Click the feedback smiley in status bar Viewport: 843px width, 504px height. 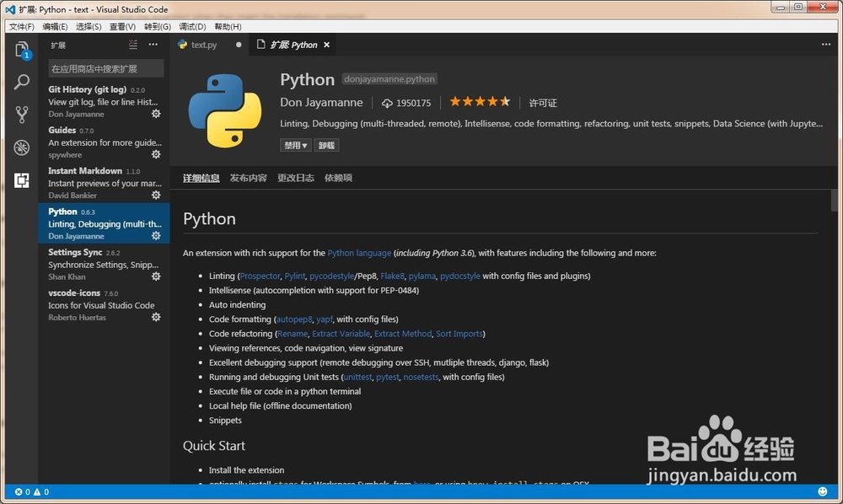tap(823, 491)
